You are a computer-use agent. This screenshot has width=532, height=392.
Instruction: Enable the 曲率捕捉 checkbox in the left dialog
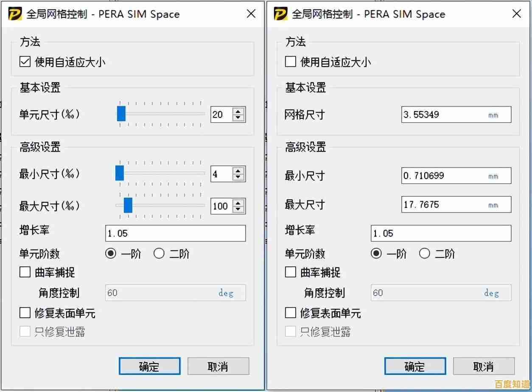point(25,272)
